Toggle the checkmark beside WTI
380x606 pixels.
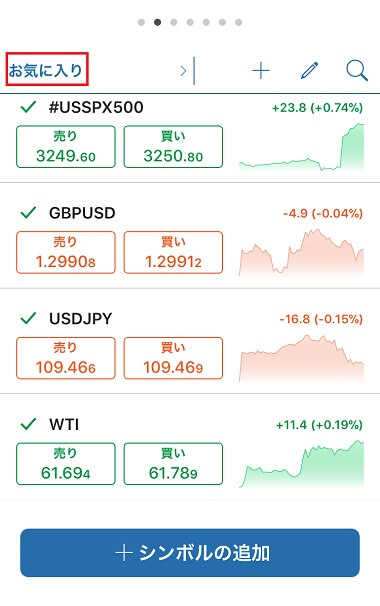28,424
